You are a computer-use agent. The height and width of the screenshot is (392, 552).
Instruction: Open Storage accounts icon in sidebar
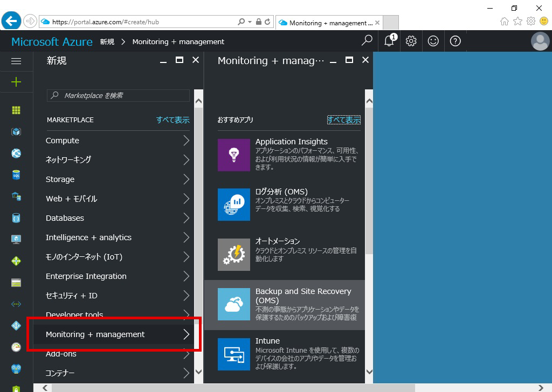16,283
